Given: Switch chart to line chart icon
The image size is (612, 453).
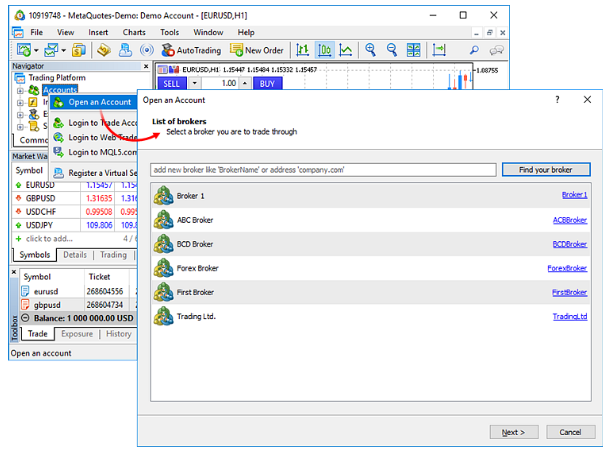Looking at the screenshot, I should pyautogui.click(x=346, y=50).
